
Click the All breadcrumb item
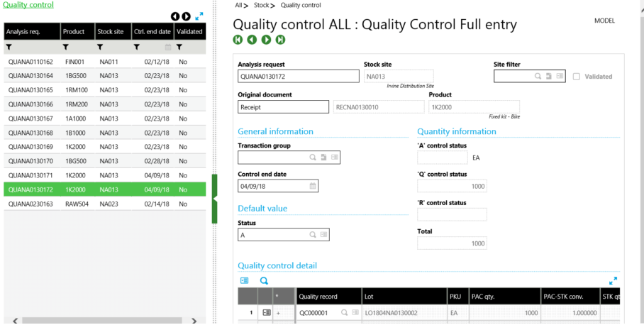240,5
